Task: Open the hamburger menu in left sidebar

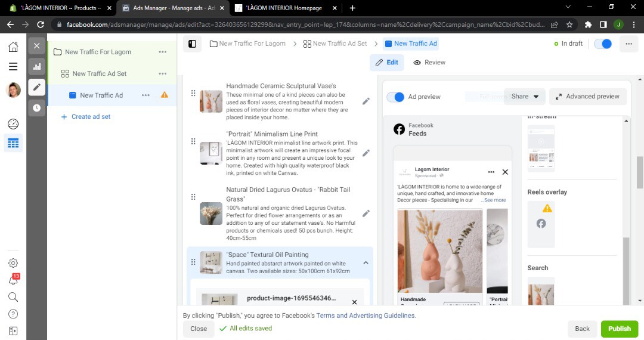Action: pyautogui.click(x=13, y=67)
